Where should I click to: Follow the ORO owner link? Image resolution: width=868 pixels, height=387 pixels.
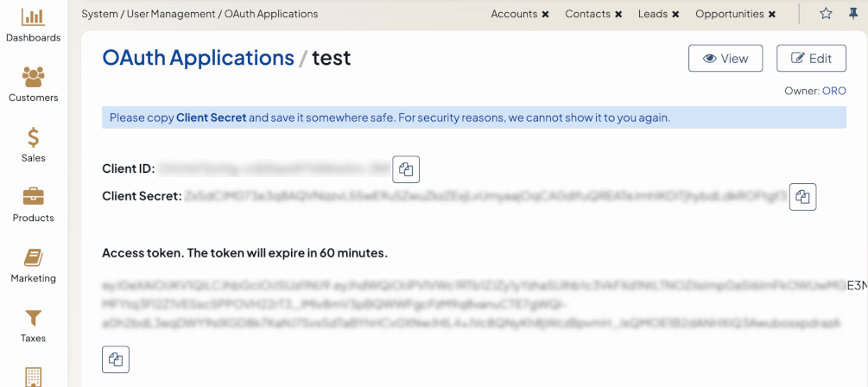[x=833, y=91]
